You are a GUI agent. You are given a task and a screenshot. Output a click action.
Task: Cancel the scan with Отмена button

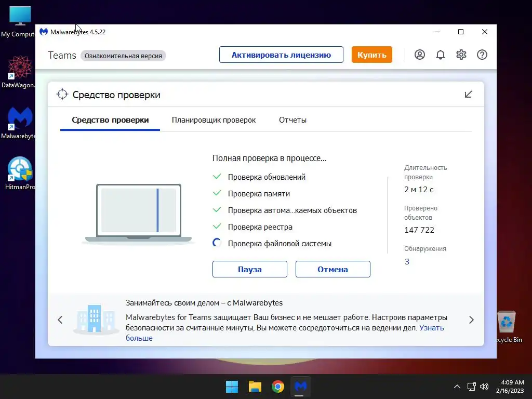coord(333,269)
